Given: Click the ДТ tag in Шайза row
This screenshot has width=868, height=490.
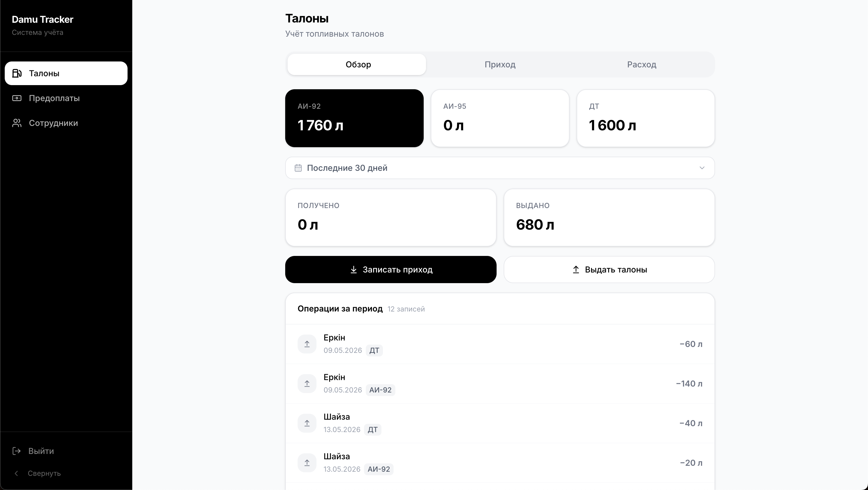Looking at the screenshot, I should [373, 430].
